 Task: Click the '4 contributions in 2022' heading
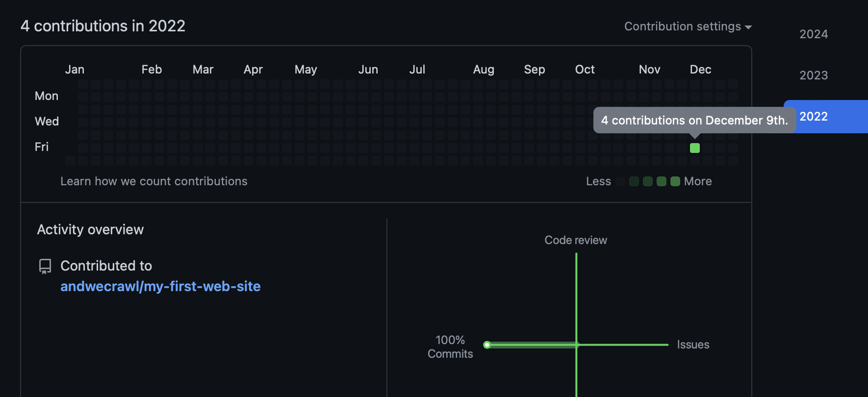(x=103, y=26)
